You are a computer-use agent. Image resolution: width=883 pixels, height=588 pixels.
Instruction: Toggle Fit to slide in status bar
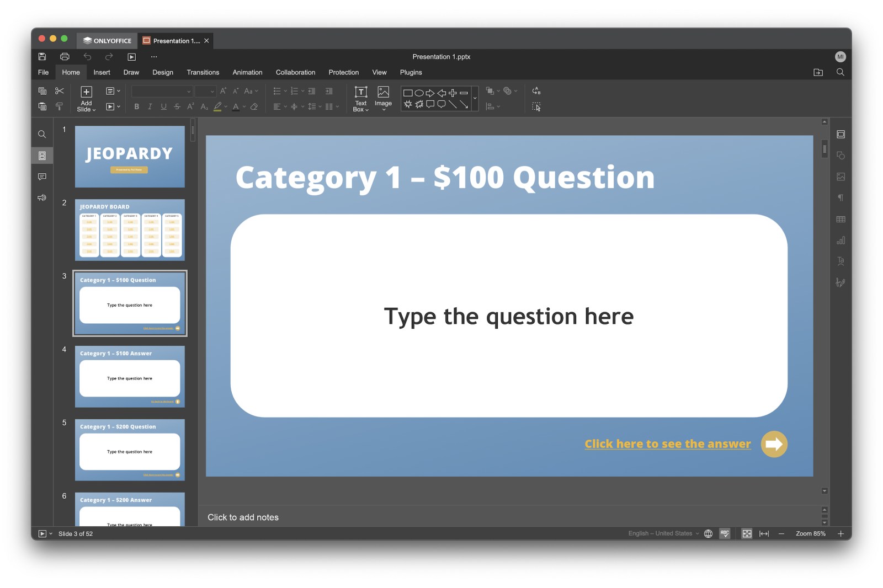747,533
